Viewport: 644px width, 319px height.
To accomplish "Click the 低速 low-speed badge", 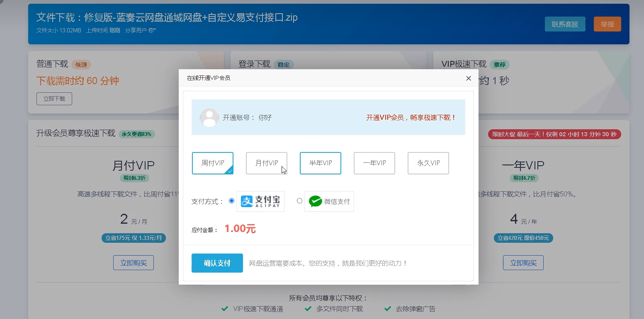I will [x=81, y=65].
